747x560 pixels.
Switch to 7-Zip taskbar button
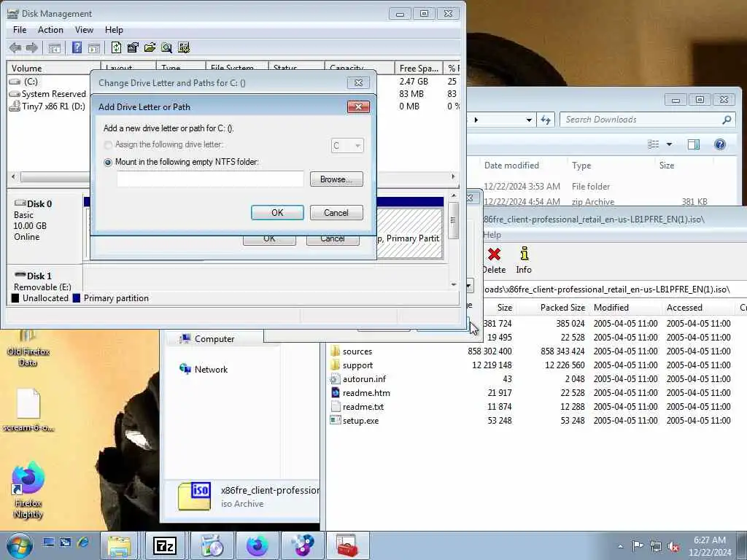[164, 545]
